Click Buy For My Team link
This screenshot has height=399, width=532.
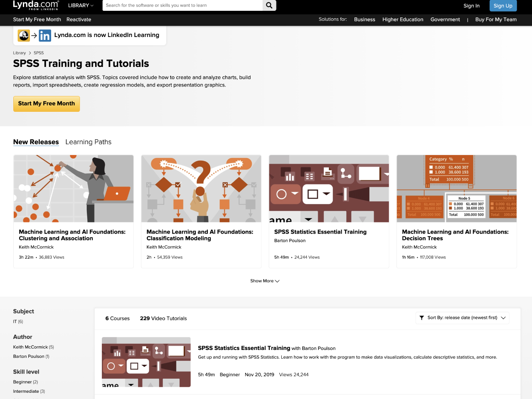pyautogui.click(x=496, y=20)
